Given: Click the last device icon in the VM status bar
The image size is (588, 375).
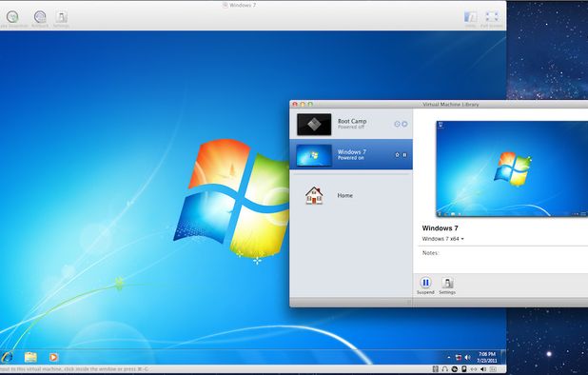Looking at the screenshot, I should coord(493,369).
